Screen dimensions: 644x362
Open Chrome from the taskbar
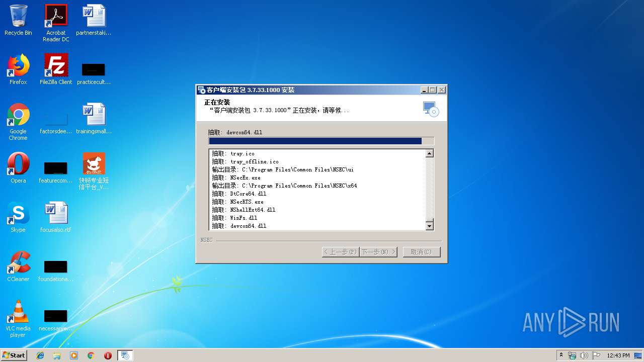click(x=91, y=355)
